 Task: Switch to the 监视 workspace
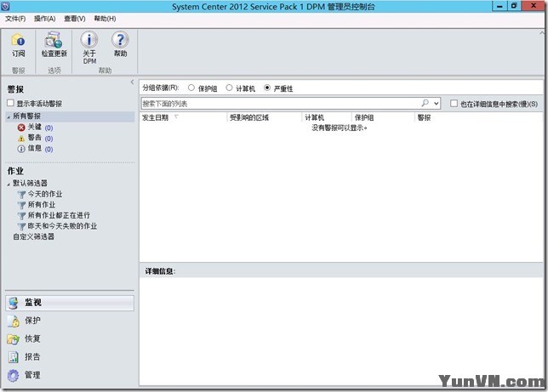click(70, 303)
